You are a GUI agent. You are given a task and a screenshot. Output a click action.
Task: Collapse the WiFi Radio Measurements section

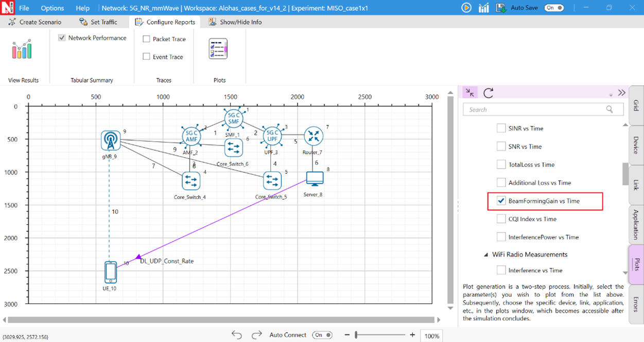pyautogui.click(x=486, y=255)
